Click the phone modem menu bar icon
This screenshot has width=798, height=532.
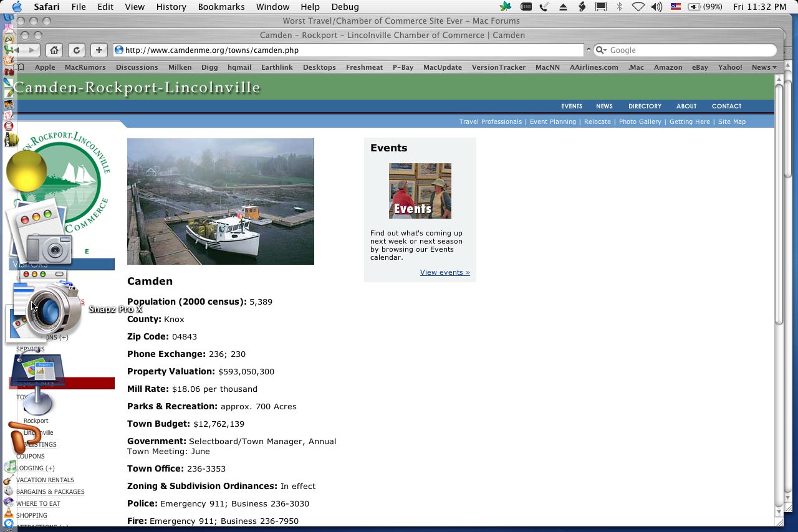pyautogui.click(x=544, y=7)
